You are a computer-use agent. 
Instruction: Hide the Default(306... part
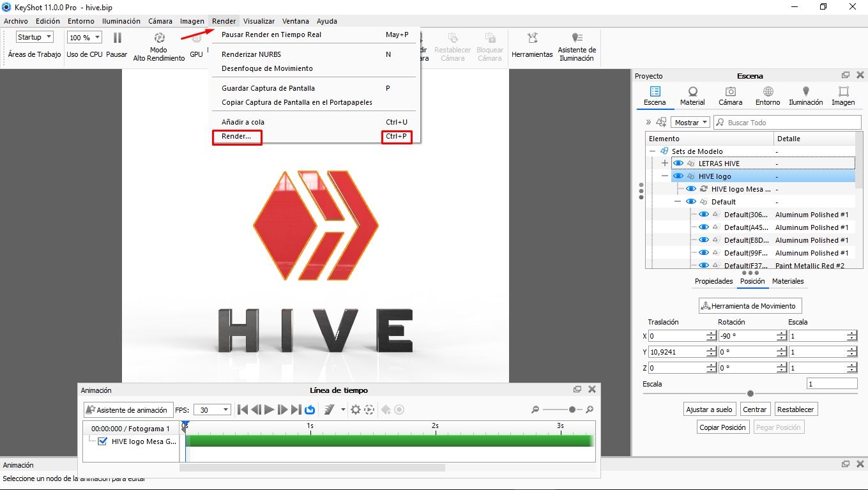point(703,215)
